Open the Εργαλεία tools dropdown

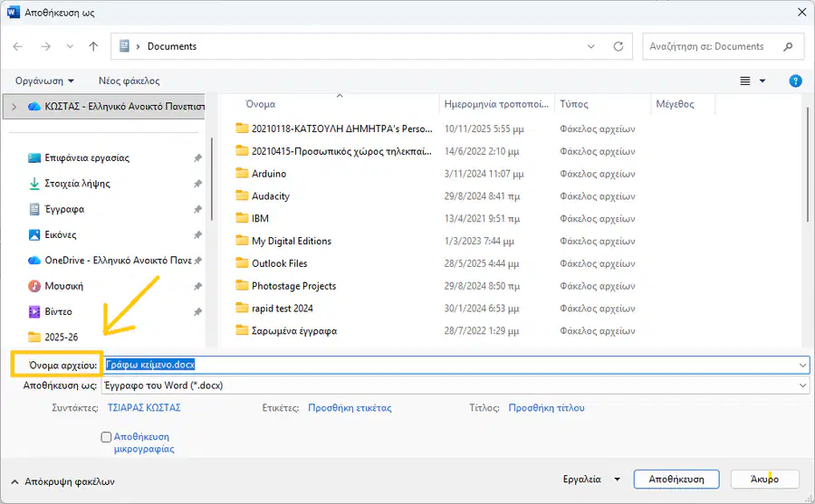coord(591,479)
